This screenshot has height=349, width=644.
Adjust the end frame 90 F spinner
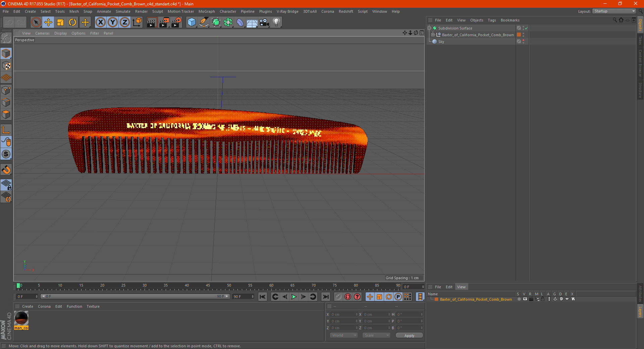click(x=253, y=297)
